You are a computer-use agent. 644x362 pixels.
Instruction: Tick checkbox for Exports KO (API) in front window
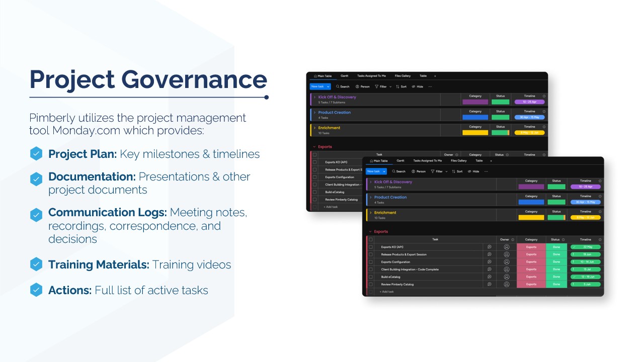(371, 247)
